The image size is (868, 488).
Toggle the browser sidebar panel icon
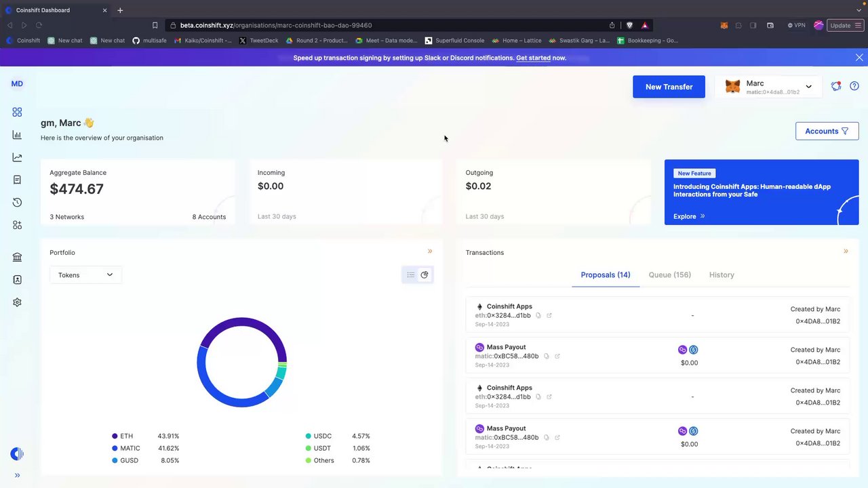753,25
